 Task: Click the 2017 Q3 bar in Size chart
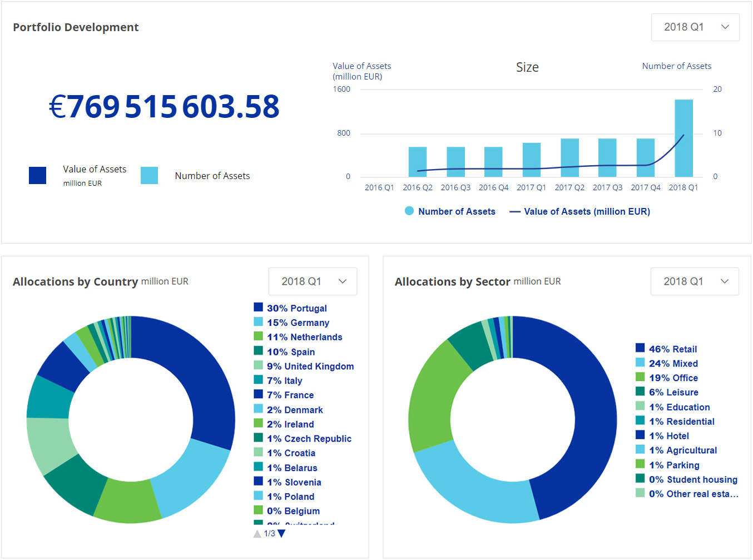[607, 157]
